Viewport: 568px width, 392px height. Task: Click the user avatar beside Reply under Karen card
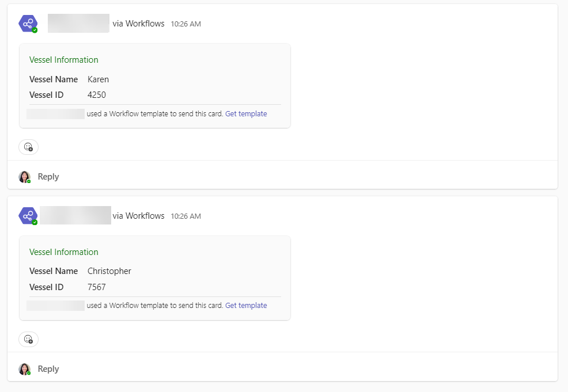[24, 177]
